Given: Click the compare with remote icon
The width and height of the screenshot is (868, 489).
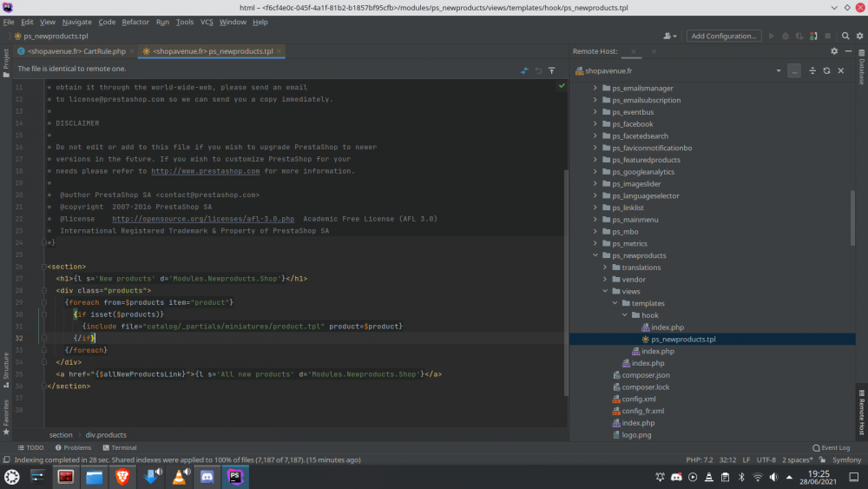Looking at the screenshot, I should [x=524, y=70].
